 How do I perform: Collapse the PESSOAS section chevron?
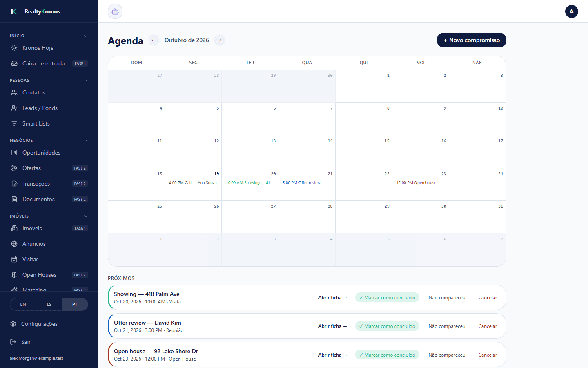click(86, 81)
